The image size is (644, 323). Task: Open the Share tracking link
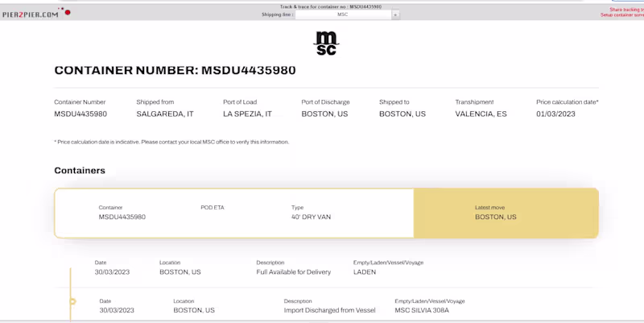click(627, 10)
